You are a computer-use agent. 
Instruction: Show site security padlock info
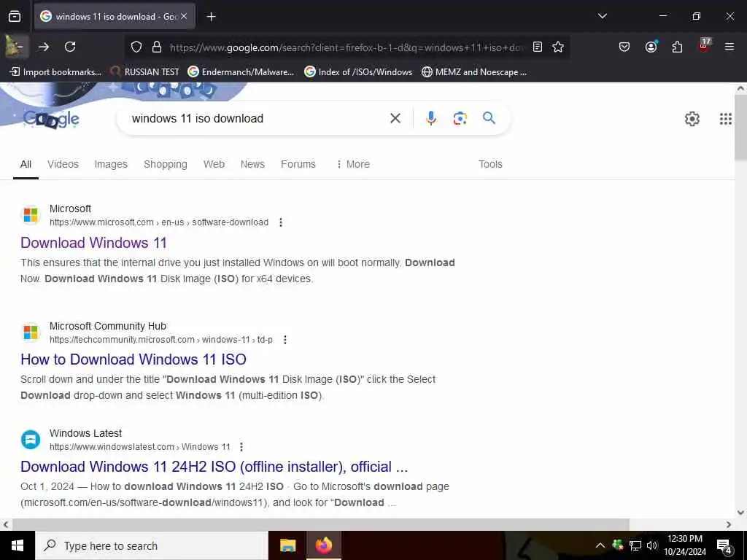pyautogui.click(x=157, y=47)
